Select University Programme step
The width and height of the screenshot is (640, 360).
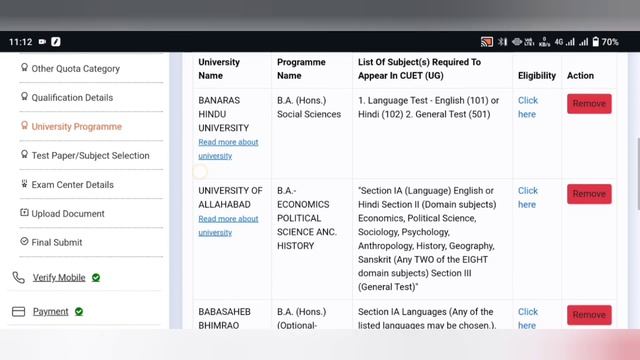coord(77,127)
